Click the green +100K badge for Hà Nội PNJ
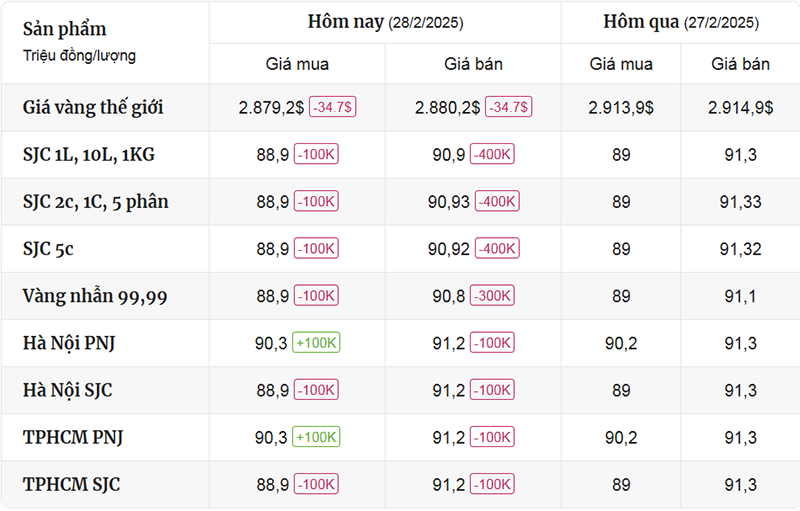 tap(316, 343)
